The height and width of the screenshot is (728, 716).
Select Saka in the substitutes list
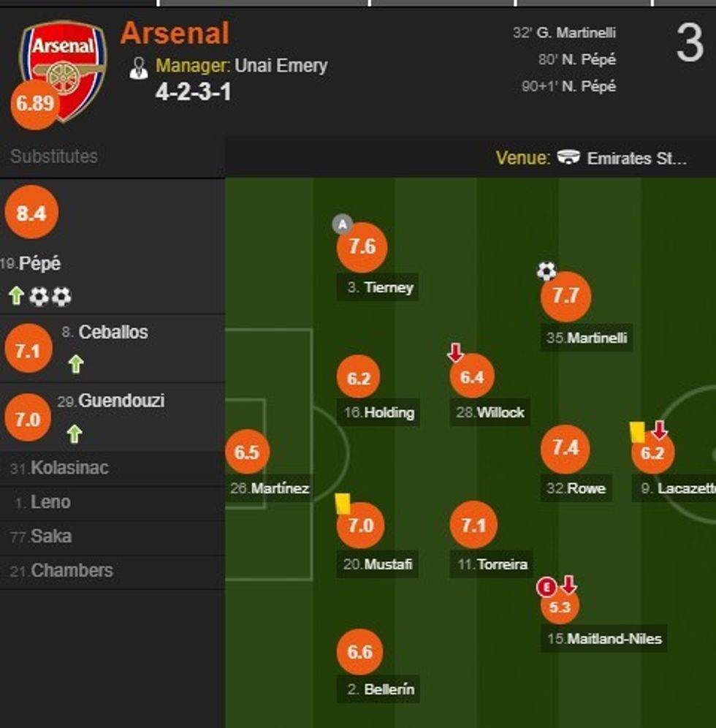tap(51, 536)
